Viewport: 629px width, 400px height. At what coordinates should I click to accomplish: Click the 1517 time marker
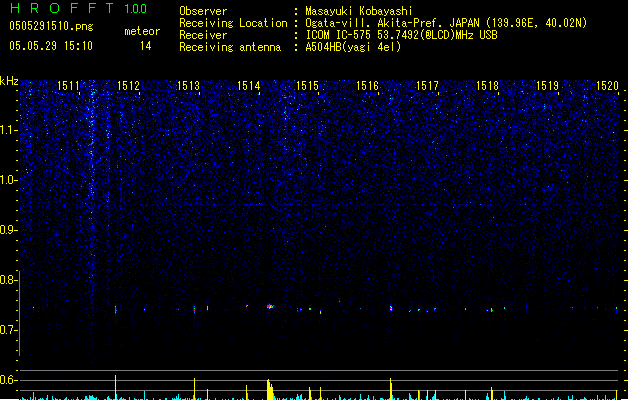tap(427, 85)
